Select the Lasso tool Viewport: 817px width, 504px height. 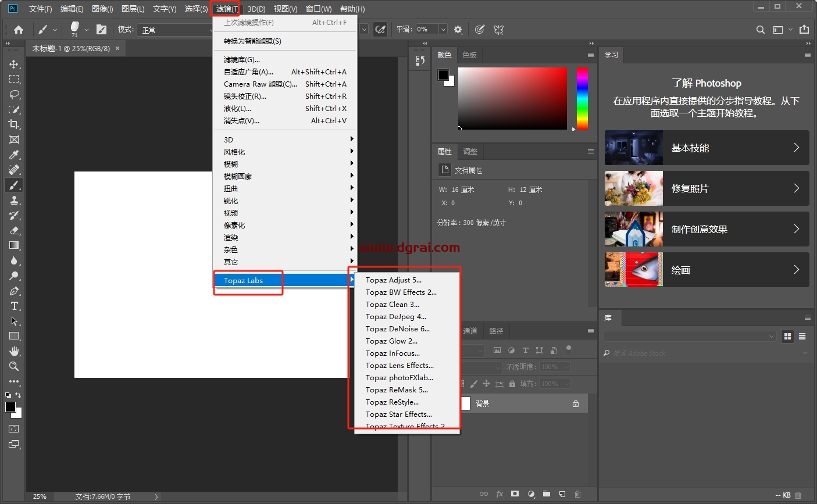(x=14, y=94)
